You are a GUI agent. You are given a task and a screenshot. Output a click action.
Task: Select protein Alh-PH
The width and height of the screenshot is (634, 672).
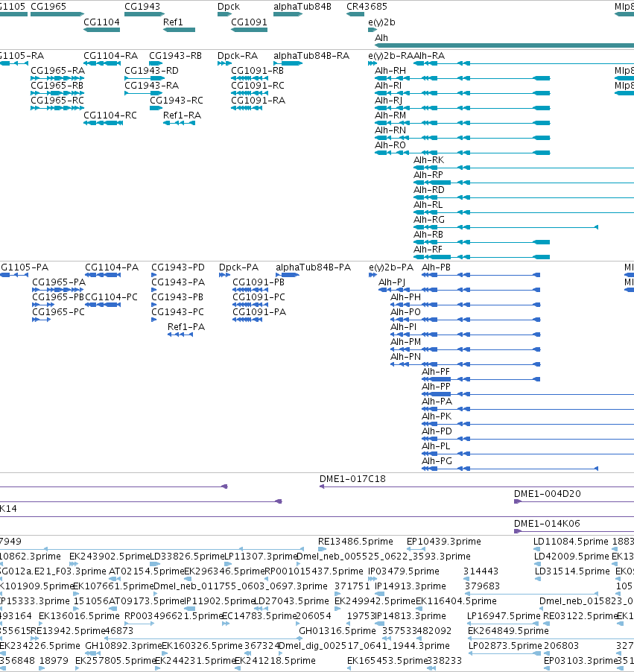click(465, 305)
